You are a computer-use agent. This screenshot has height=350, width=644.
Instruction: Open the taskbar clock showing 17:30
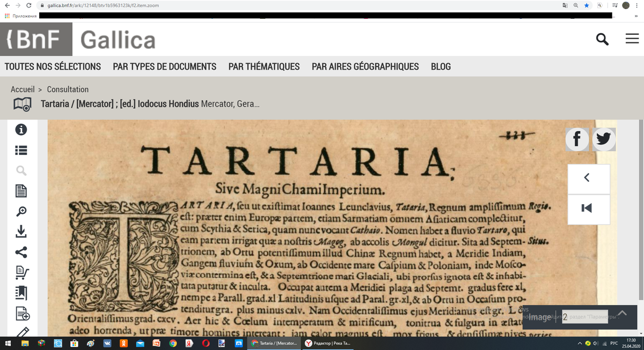[631, 343]
